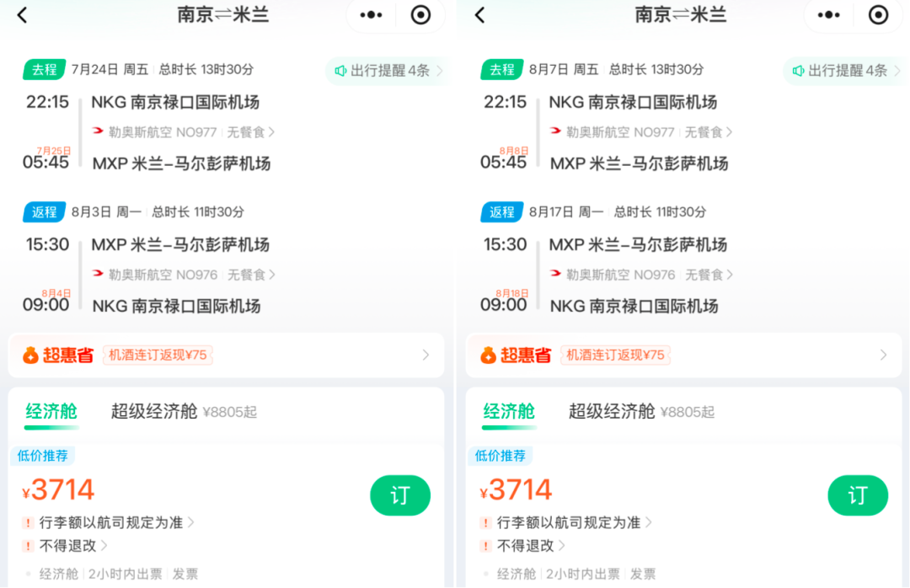
Task: Click the 发票 invoice option
Action: click(185, 574)
